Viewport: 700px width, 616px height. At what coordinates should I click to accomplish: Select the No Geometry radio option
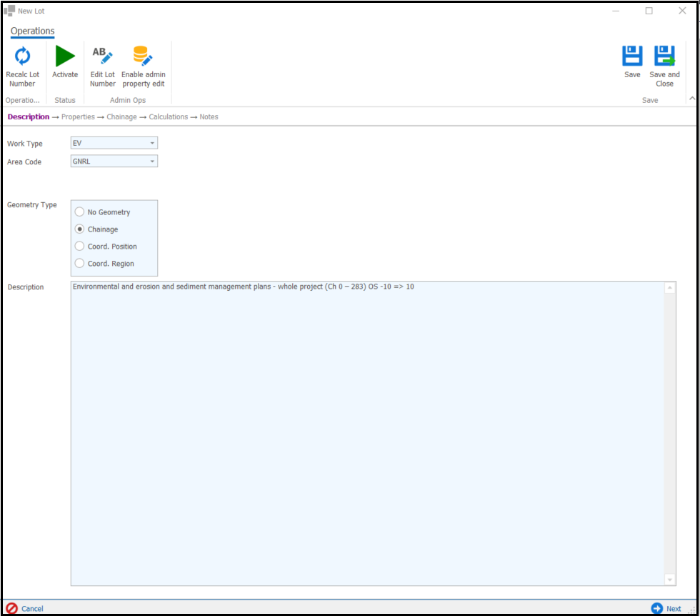pos(80,212)
